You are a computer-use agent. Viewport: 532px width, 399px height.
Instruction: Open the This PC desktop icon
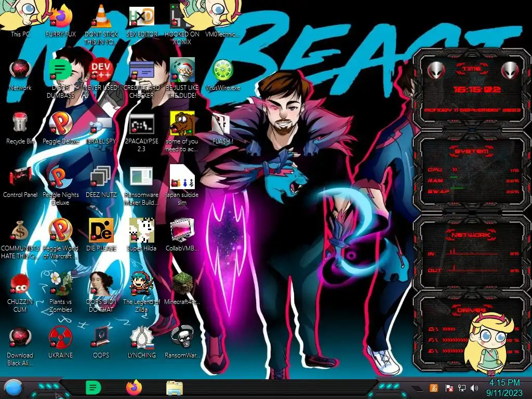[x=20, y=19]
